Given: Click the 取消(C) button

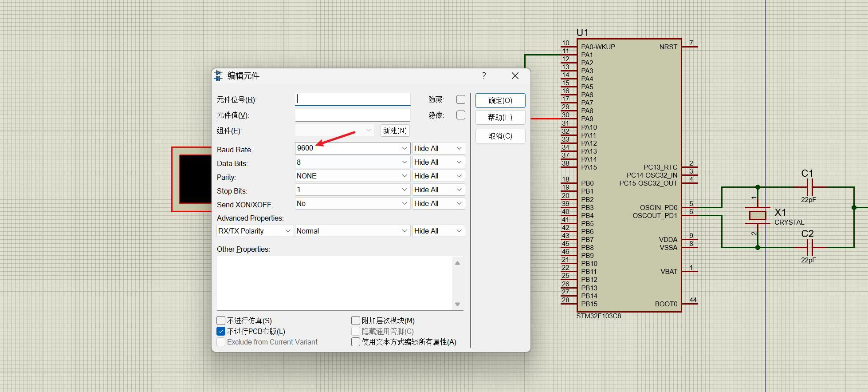Looking at the screenshot, I should (500, 136).
